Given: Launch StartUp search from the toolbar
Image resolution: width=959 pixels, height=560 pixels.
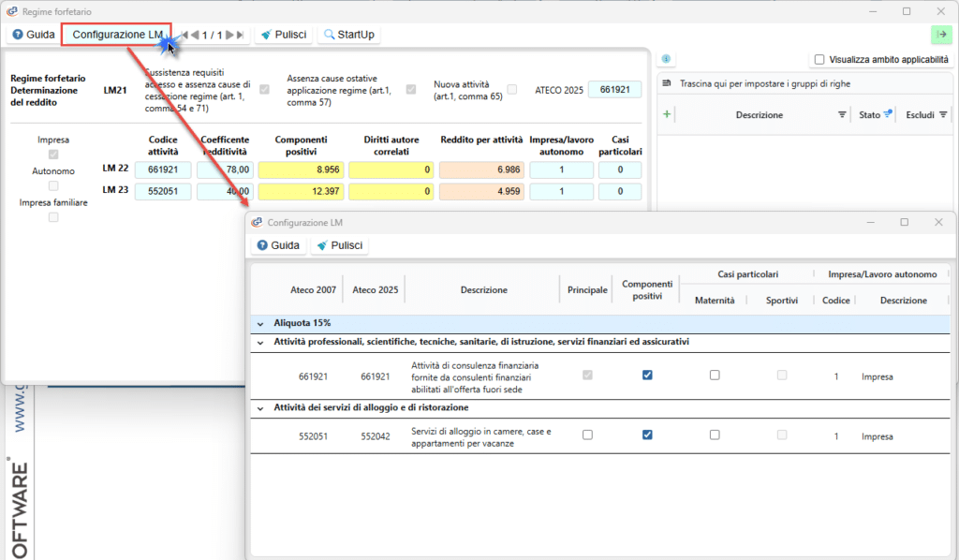Looking at the screenshot, I should tap(349, 35).
